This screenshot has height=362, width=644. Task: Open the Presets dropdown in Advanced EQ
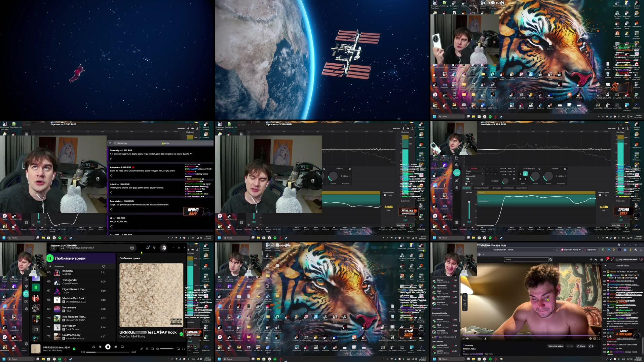click(475, 173)
